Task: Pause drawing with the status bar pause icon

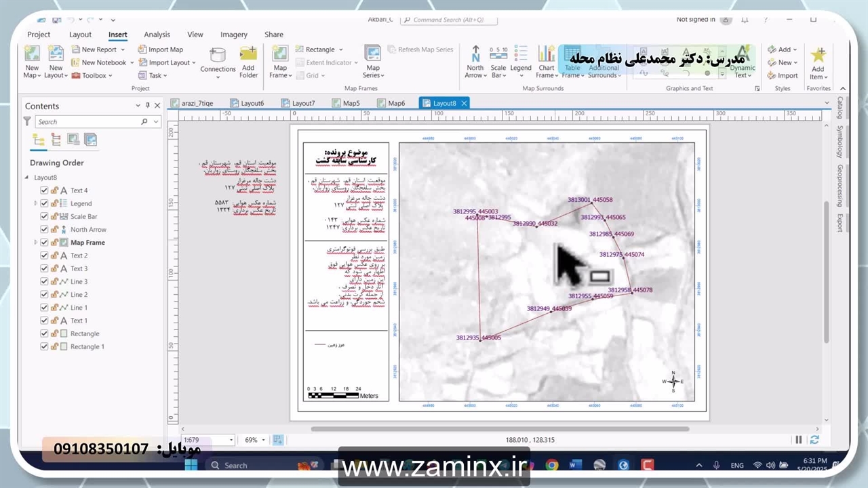Action: click(x=799, y=440)
